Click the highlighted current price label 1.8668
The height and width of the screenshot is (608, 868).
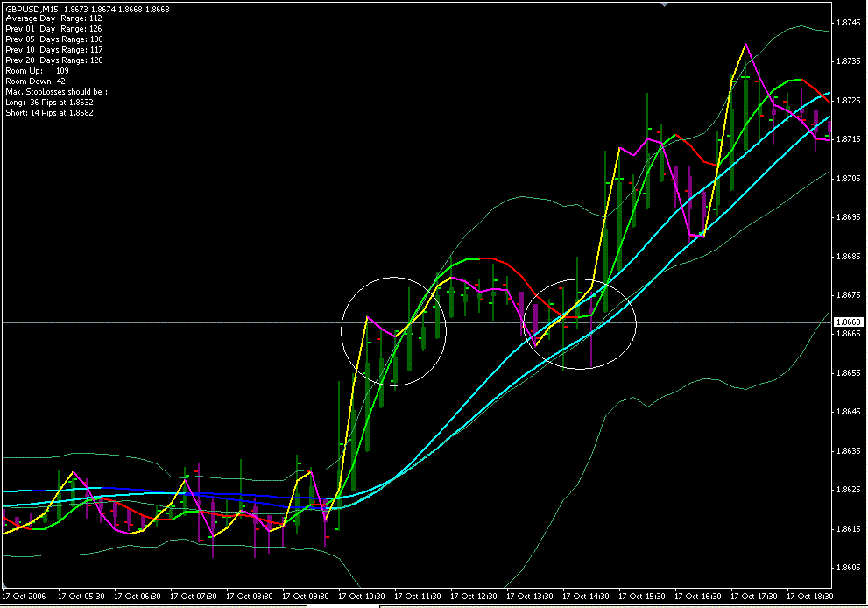click(x=849, y=322)
